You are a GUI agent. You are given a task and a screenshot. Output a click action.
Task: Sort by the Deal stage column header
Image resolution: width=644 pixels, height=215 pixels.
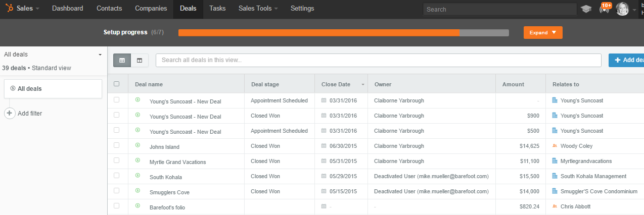[x=265, y=84]
